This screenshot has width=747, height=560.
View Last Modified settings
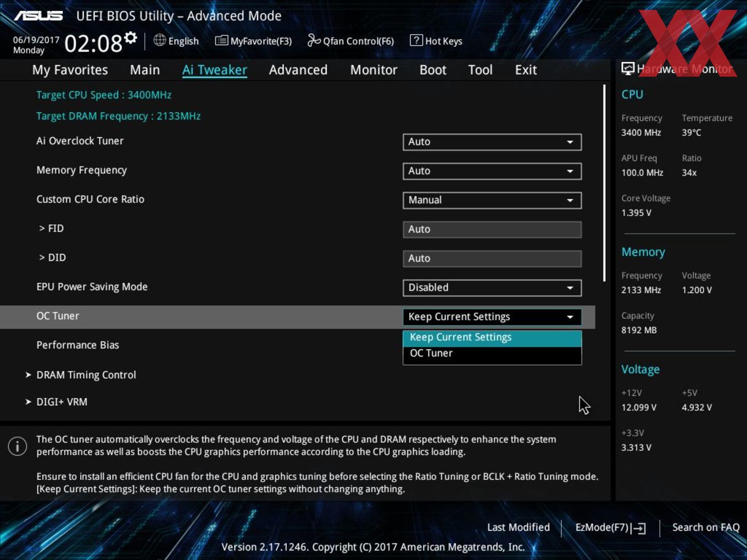pos(519,527)
